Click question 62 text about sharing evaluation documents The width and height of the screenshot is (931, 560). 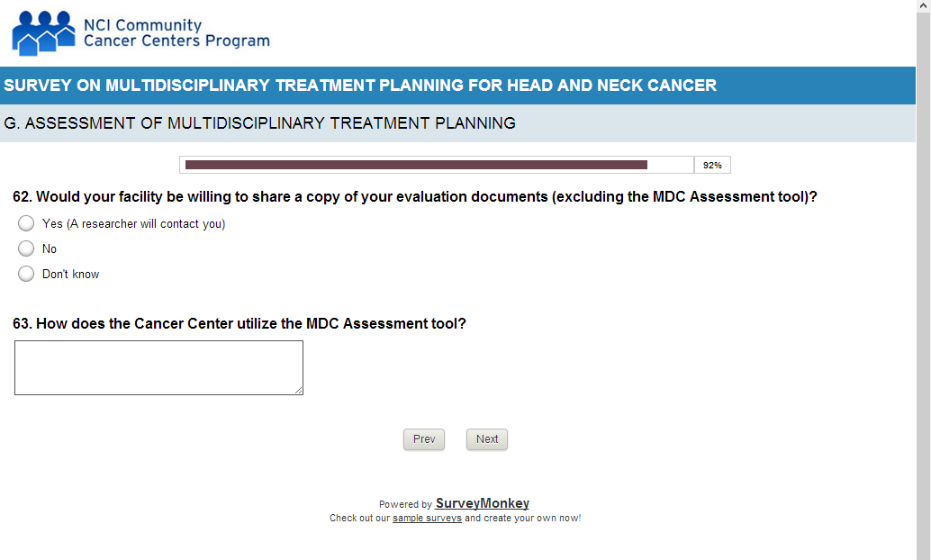pos(414,196)
